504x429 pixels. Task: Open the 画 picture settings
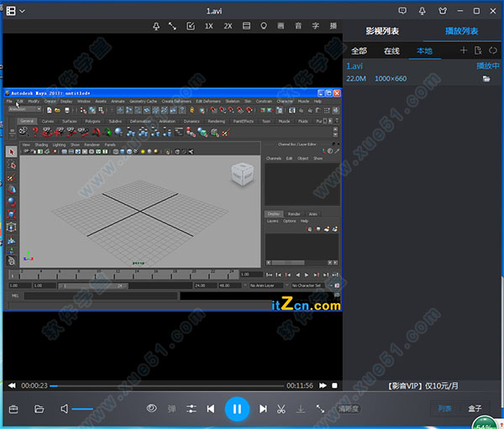tap(281, 26)
